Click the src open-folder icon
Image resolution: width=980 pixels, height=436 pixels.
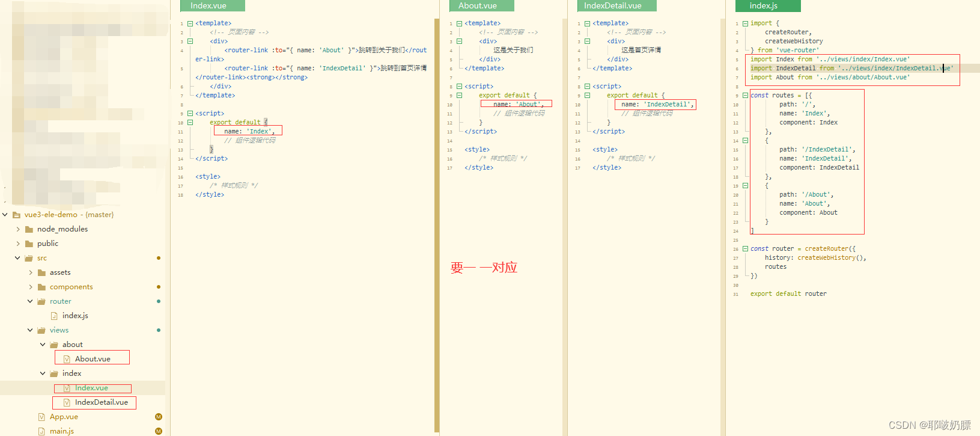29,258
